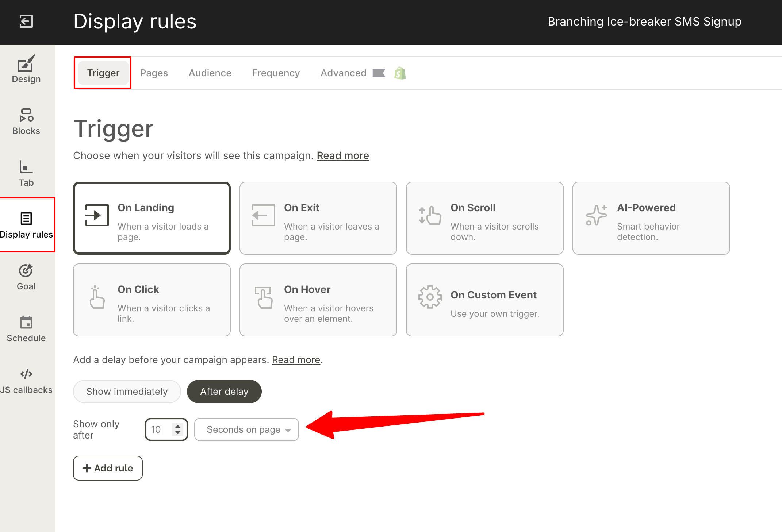This screenshot has width=782, height=532.
Task: Open the Tab settings panel
Action: click(26, 172)
